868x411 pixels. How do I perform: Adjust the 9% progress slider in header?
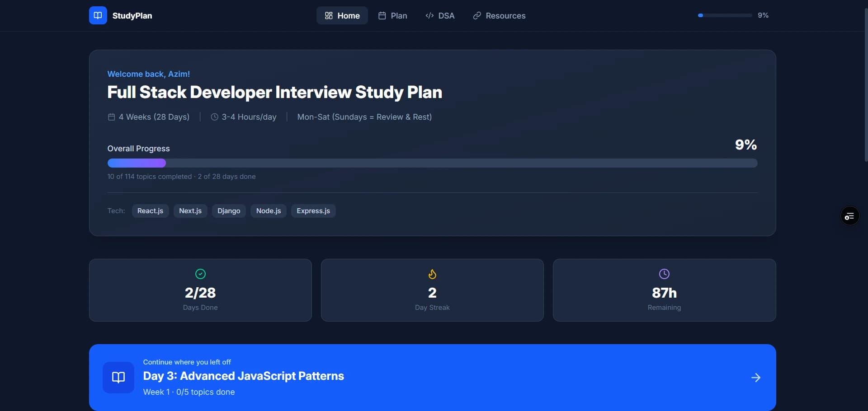pyautogui.click(x=723, y=15)
